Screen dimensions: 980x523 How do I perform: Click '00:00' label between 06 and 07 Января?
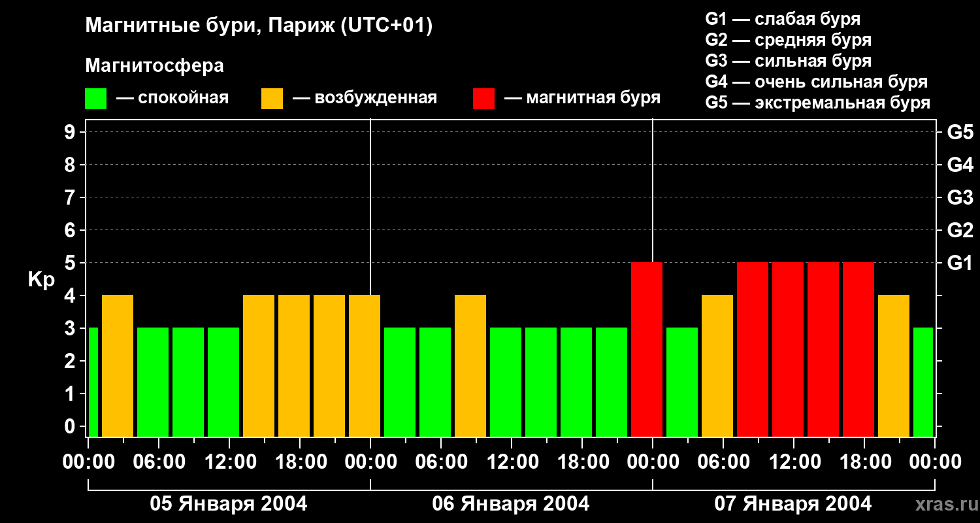[x=653, y=462]
